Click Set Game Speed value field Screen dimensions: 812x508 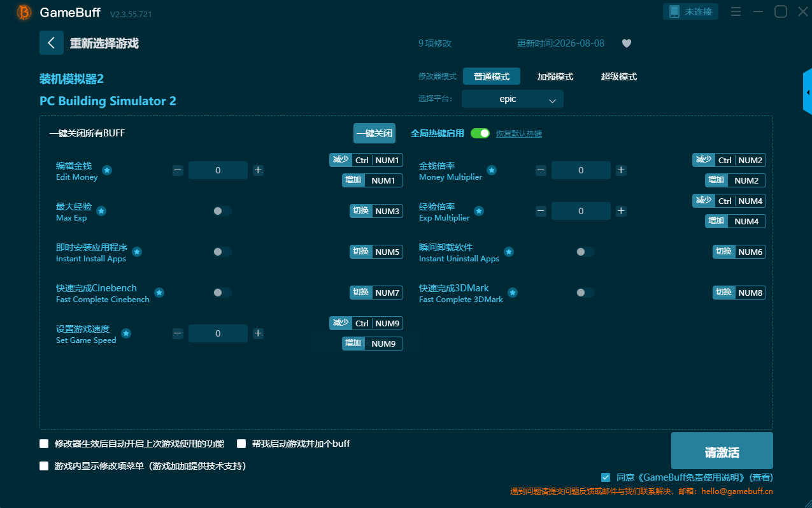click(x=218, y=333)
